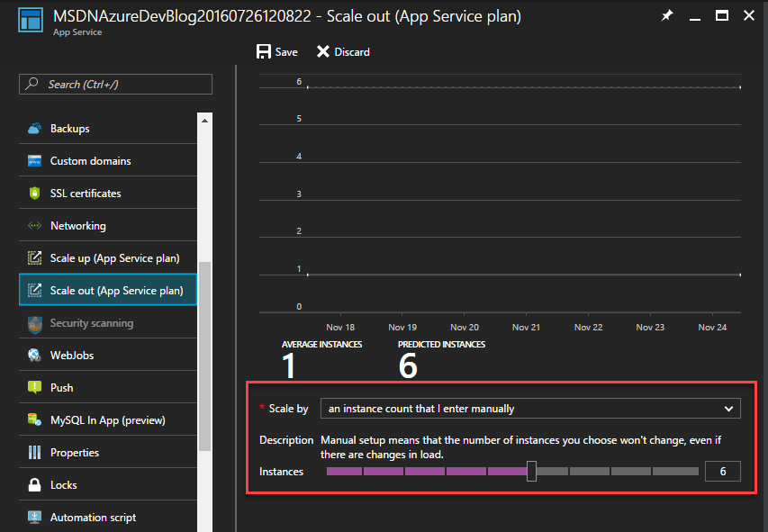Select the Networking menu entry
Viewport: 768px width, 532px height.
[x=108, y=226]
